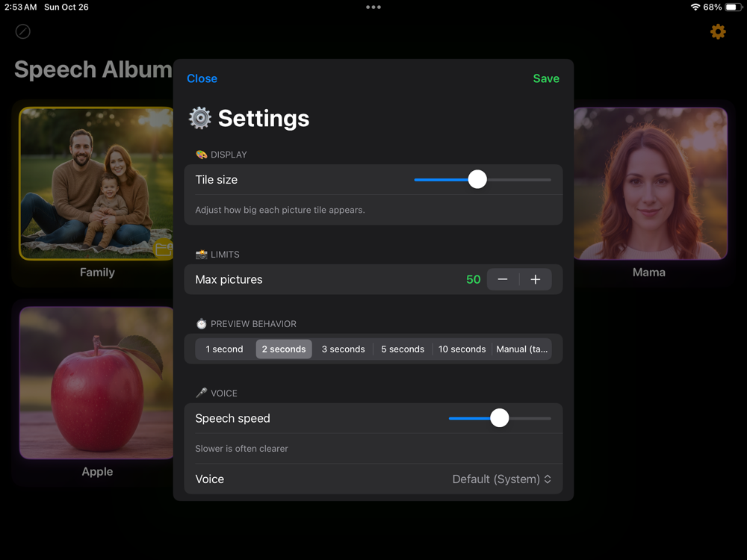Click the stopwatch icon by PREVIEW BEHAVIOR
The height and width of the screenshot is (560, 747).
pyautogui.click(x=202, y=324)
